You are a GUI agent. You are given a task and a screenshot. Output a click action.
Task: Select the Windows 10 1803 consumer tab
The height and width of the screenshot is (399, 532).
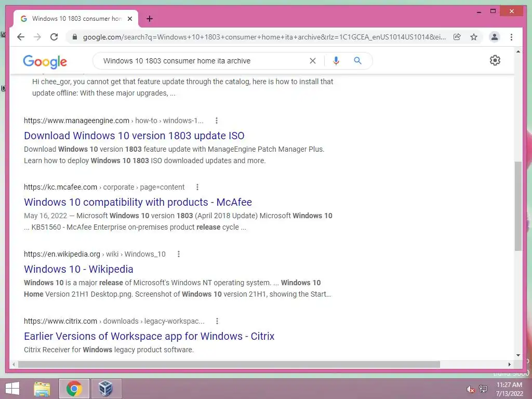point(76,19)
